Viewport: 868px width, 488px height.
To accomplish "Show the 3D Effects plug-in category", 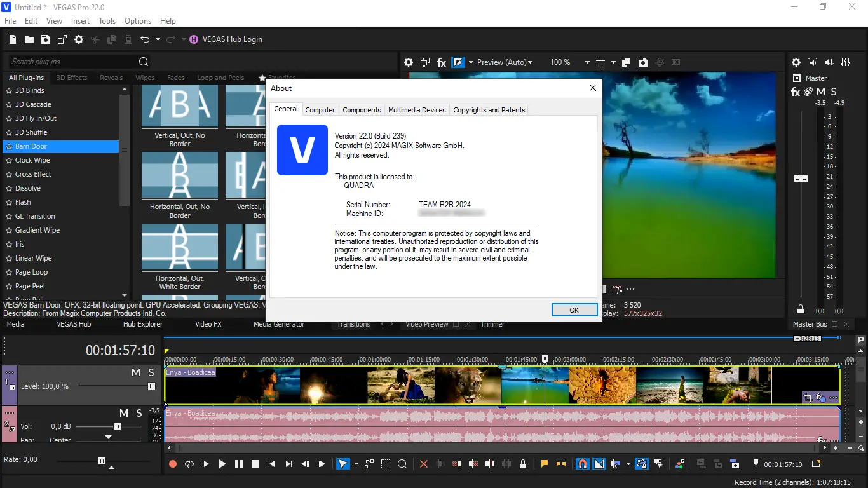I will pyautogui.click(x=72, y=78).
